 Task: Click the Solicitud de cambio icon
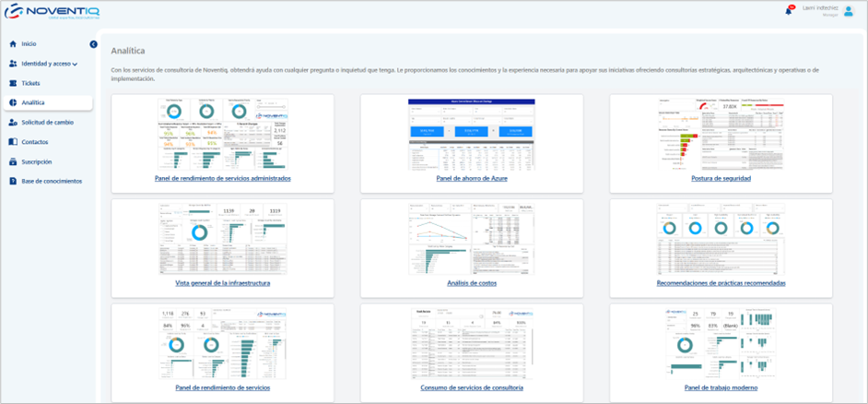point(13,123)
